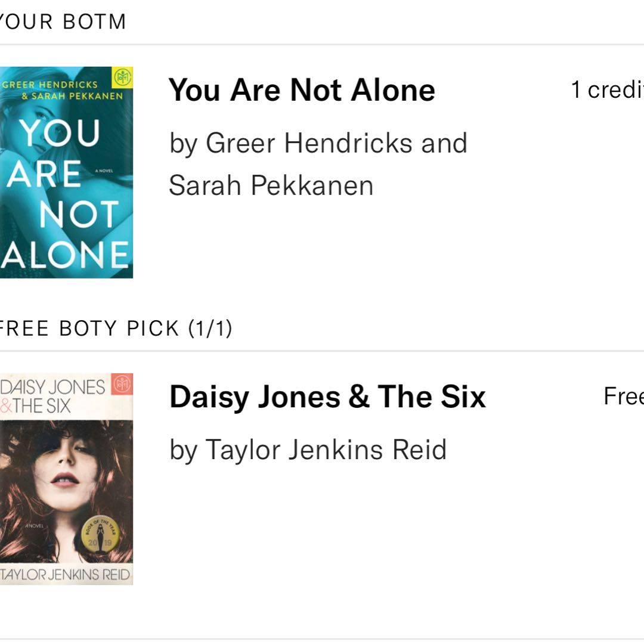644x644 pixels.
Task: Click 'DAISY JONES & THE SIX' printed cover title
Action: pos(52,397)
